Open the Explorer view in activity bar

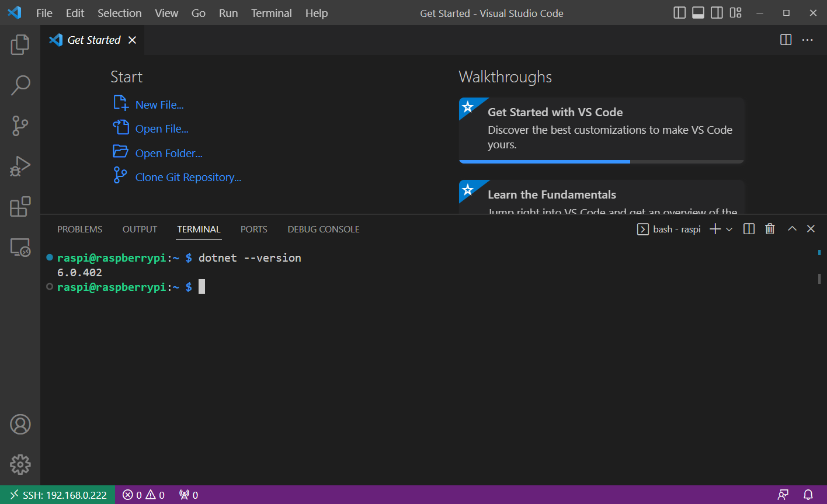20,44
